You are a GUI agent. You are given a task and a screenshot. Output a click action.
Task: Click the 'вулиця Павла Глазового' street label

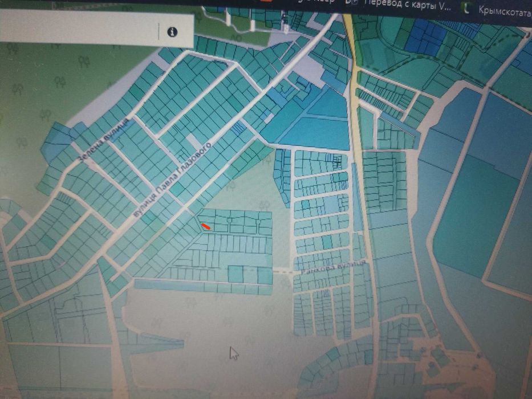(x=172, y=180)
